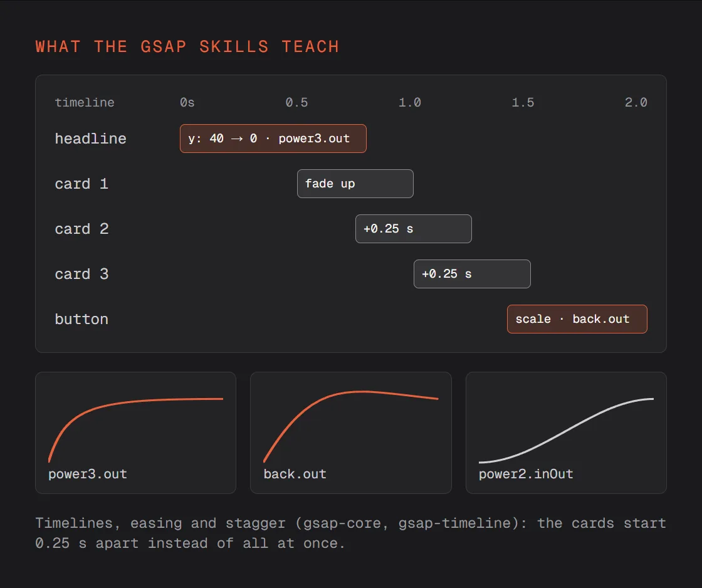Click the 'power3.out' caption under the first curve

(x=88, y=474)
